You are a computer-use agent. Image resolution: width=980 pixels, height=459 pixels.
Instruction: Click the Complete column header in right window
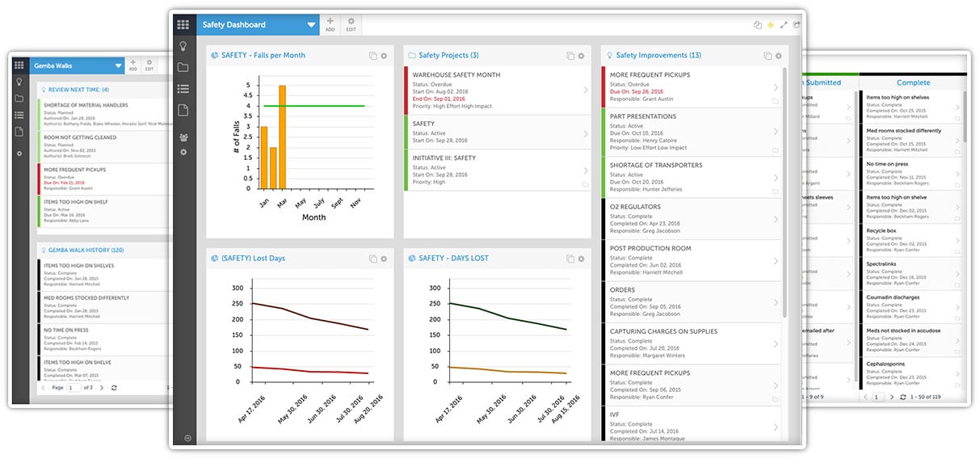point(913,82)
